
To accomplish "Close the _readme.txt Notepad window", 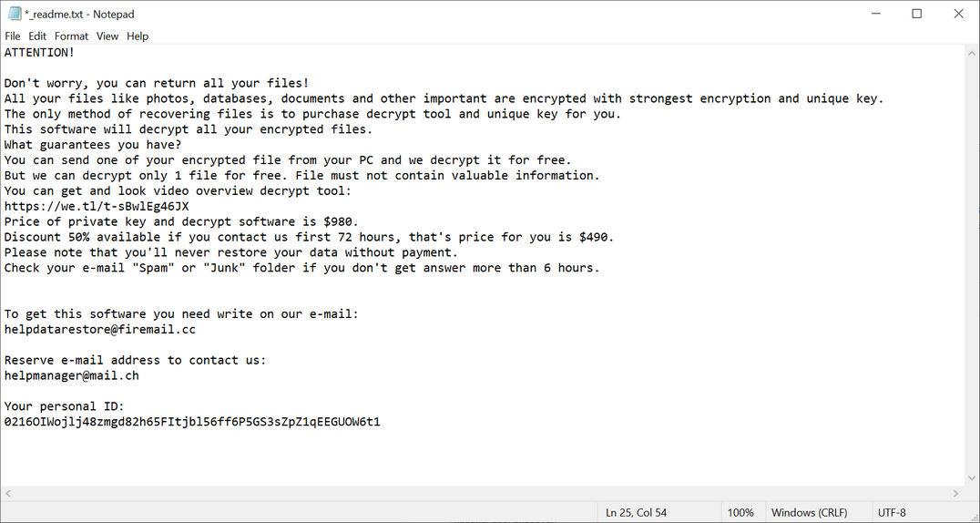I will coord(958,14).
